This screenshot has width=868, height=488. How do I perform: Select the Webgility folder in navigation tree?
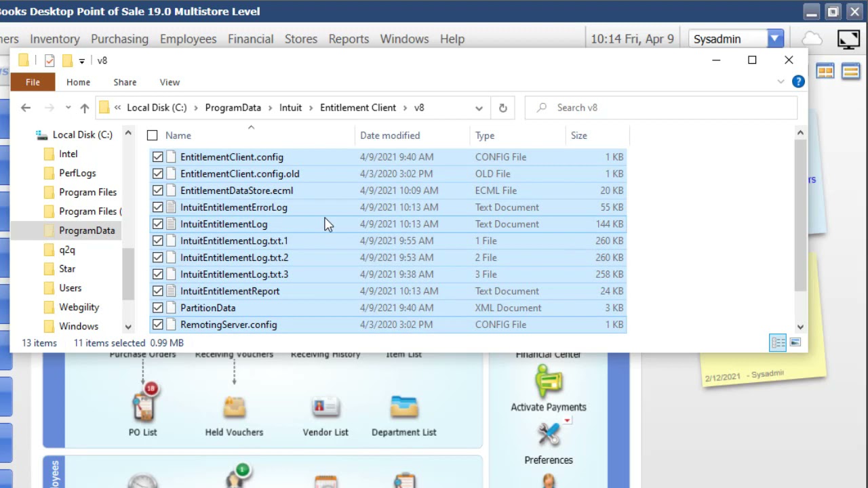[79, 307]
